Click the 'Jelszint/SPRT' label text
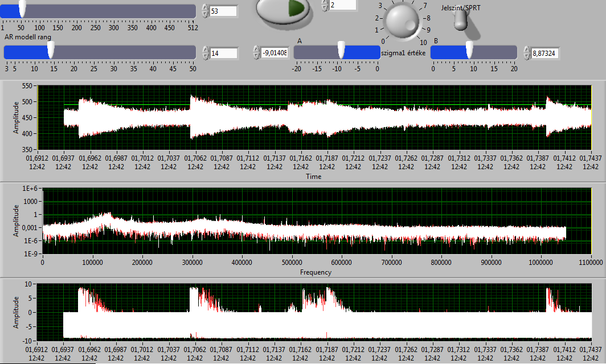 461,8
